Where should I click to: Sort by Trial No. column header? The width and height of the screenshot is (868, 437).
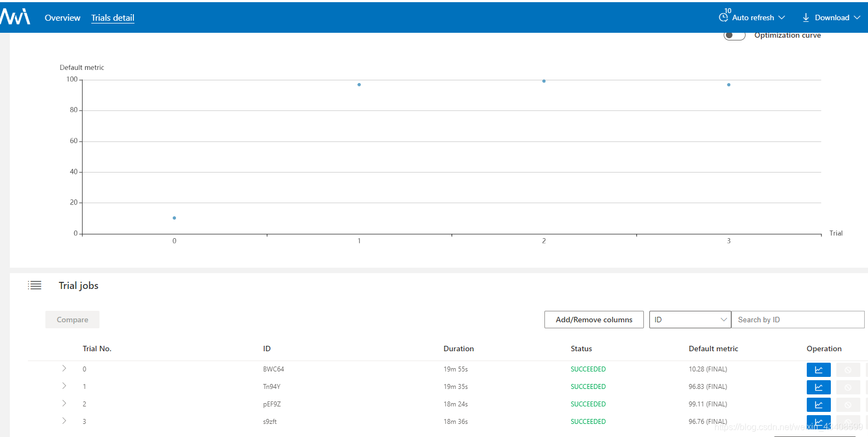(97, 349)
